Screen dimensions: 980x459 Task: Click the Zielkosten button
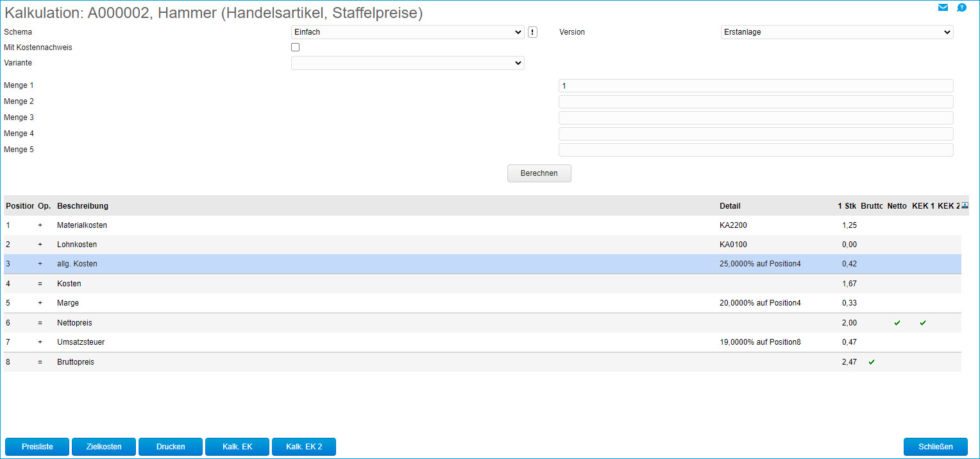point(104,447)
